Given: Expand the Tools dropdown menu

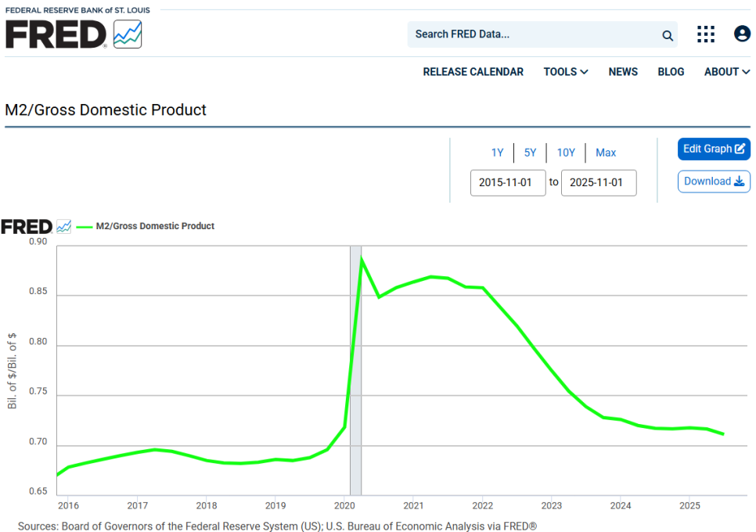Looking at the screenshot, I should tap(566, 72).
